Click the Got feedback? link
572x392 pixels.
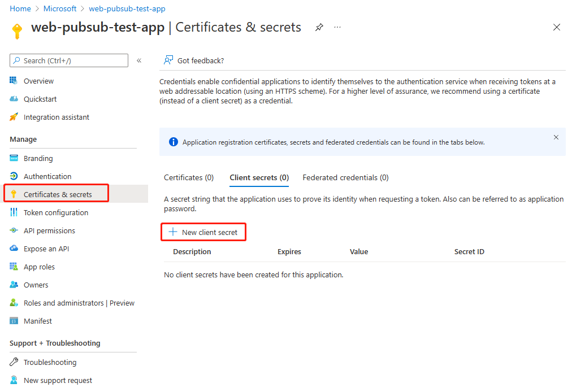tap(194, 60)
